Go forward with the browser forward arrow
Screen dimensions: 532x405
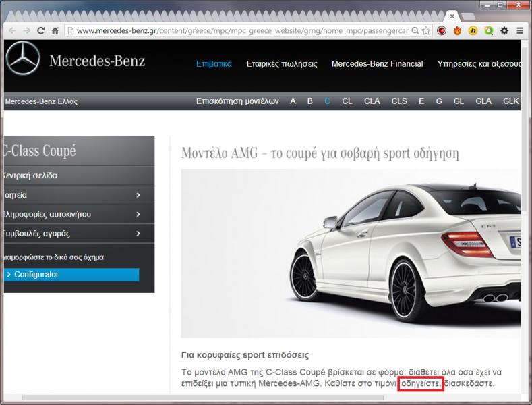(26, 30)
